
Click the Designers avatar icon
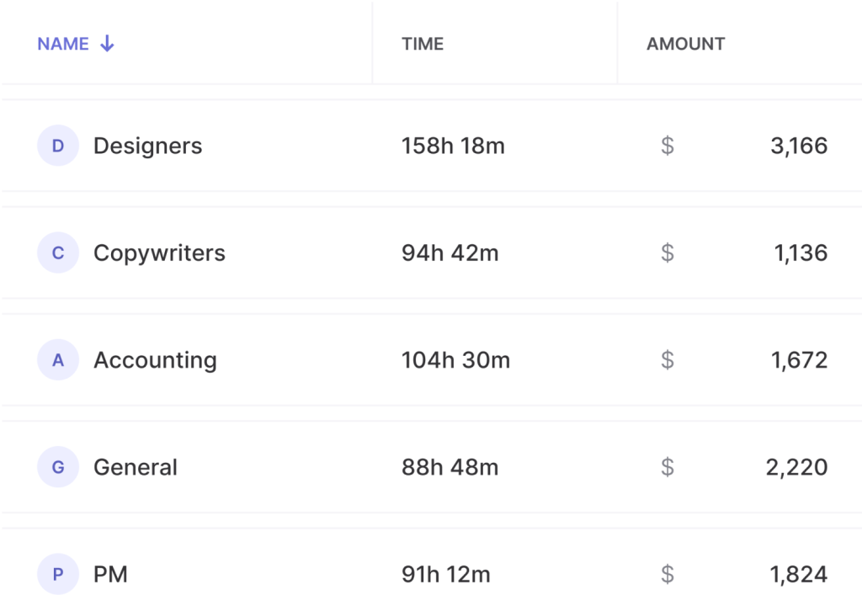58,146
